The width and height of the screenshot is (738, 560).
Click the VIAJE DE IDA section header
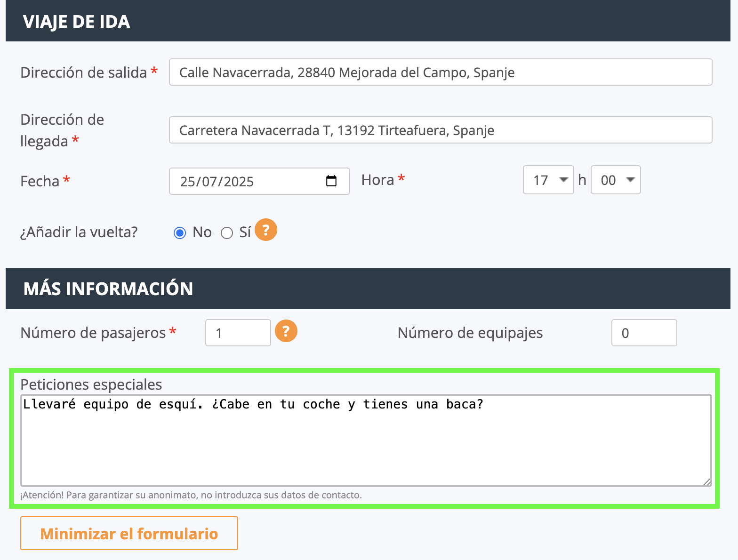click(x=368, y=21)
